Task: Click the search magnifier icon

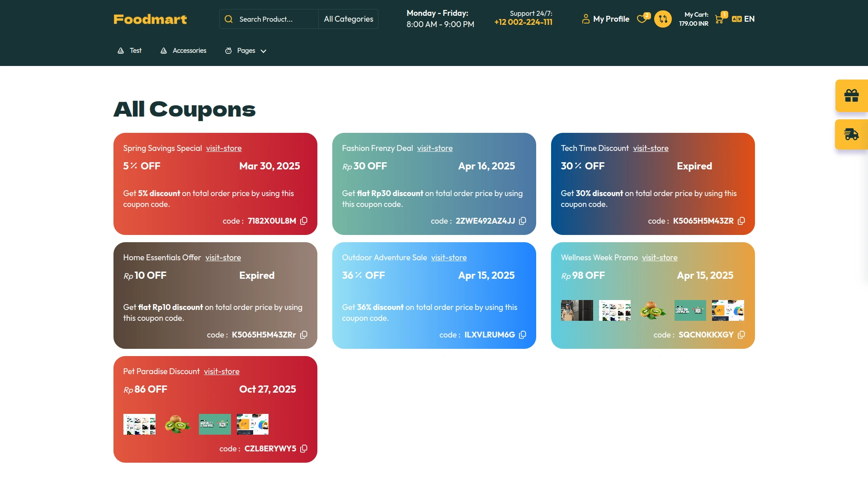Action: coord(229,19)
